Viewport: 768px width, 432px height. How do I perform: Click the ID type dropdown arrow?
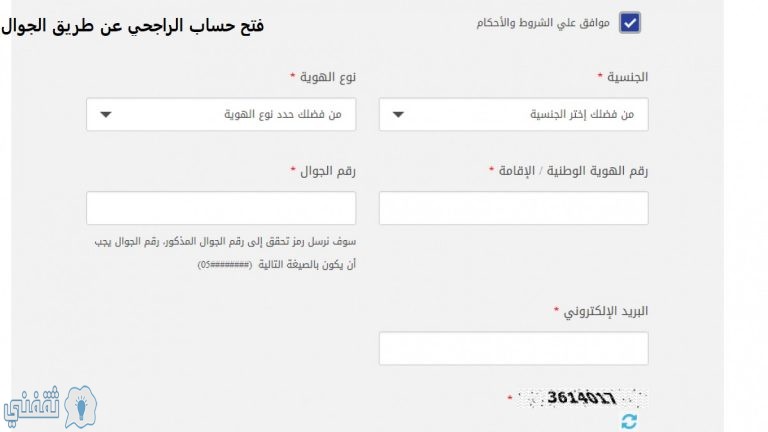pyautogui.click(x=106, y=115)
